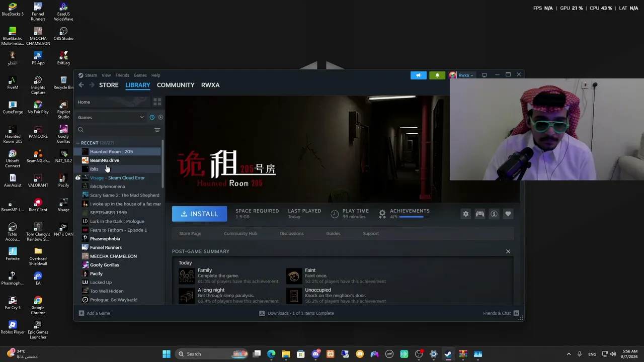
Task: Open the Support link
Action: pyautogui.click(x=371, y=233)
